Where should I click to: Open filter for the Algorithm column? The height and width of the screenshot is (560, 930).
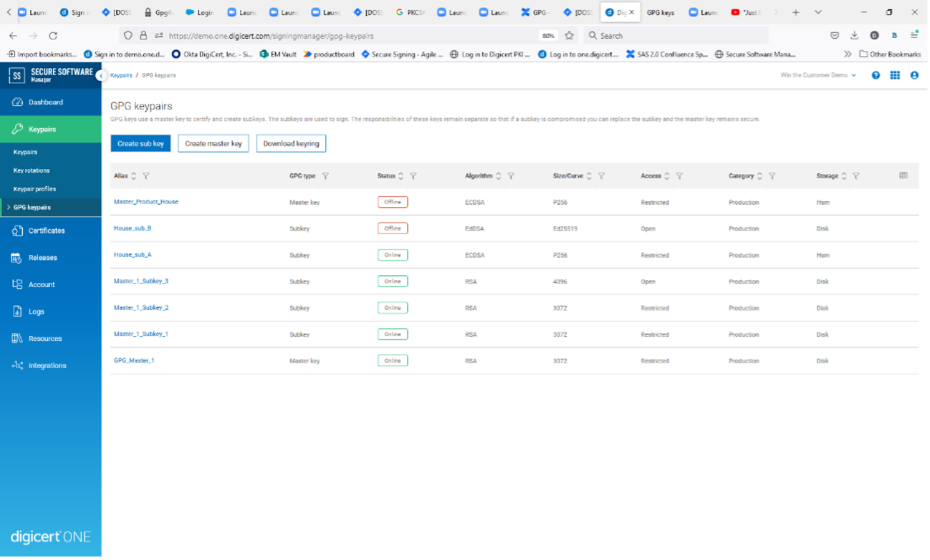pos(511,176)
